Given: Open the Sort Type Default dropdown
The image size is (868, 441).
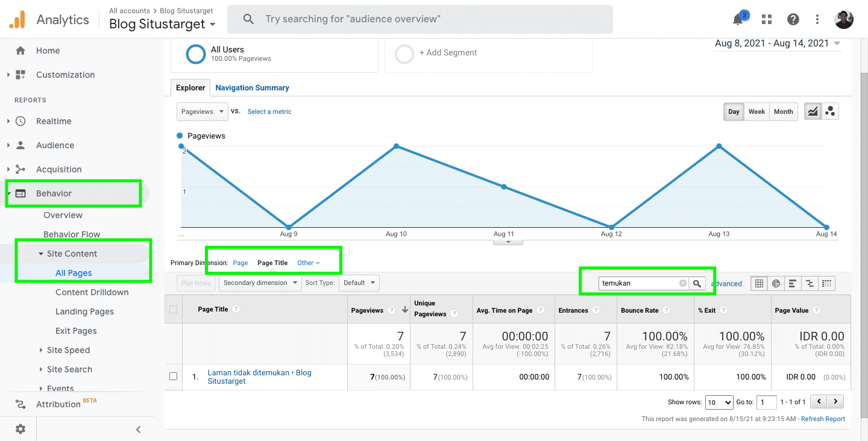Looking at the screenshot, I should (359, 283).
